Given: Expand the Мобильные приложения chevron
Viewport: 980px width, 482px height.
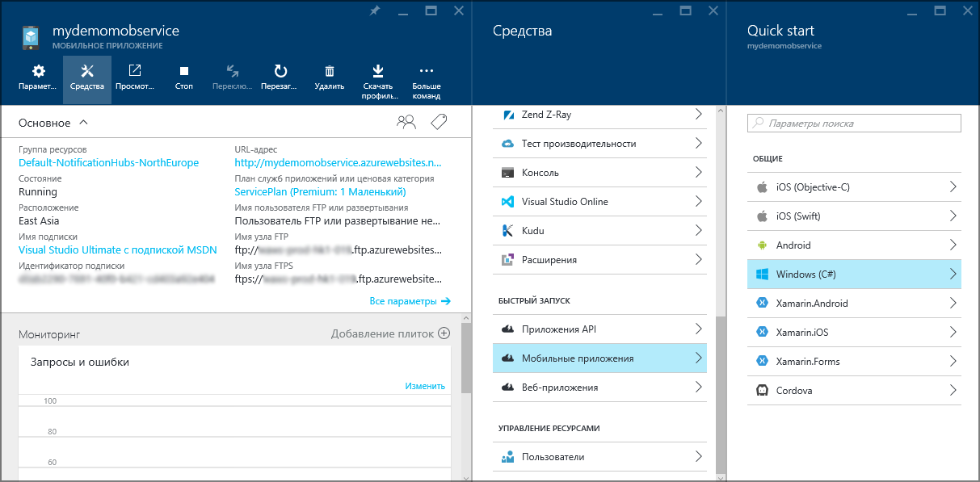Looking at the screenshot, I should click(x=698, y=358).
